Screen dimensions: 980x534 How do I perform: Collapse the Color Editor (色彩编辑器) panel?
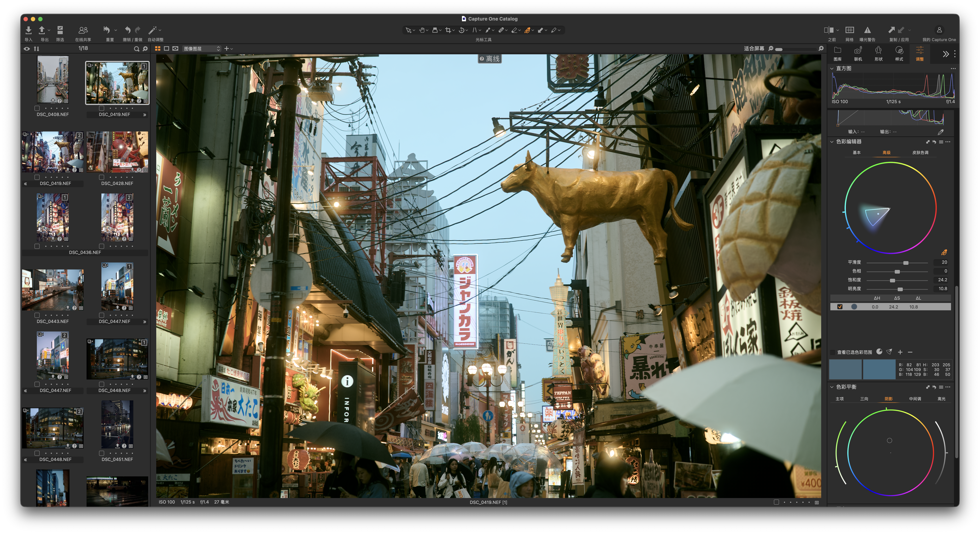tap(832, 142)
